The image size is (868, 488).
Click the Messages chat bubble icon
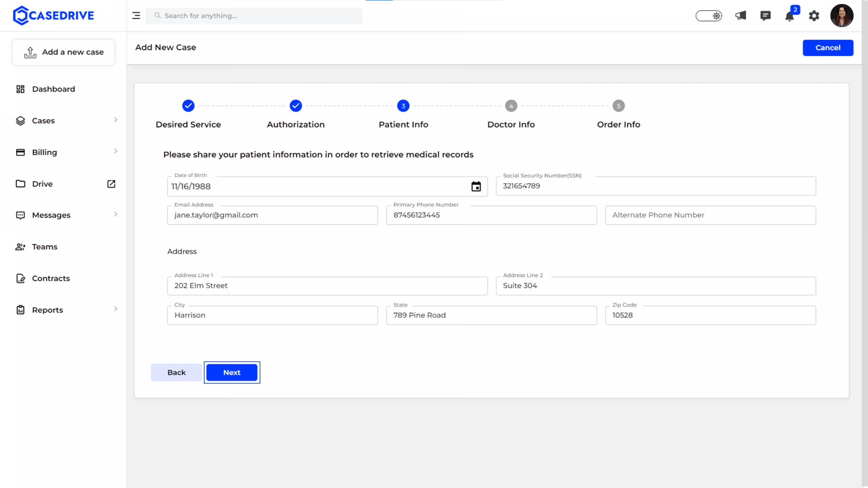tap(20, 216)
